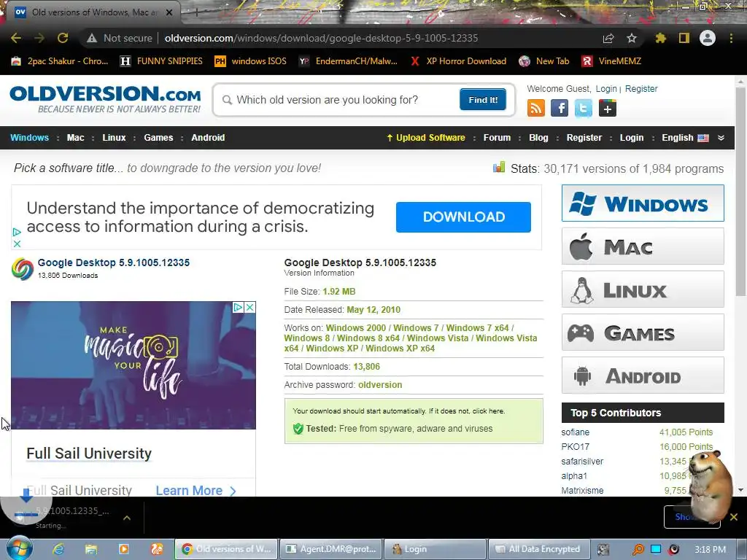Close the downloads bar

tap(734, 517)
